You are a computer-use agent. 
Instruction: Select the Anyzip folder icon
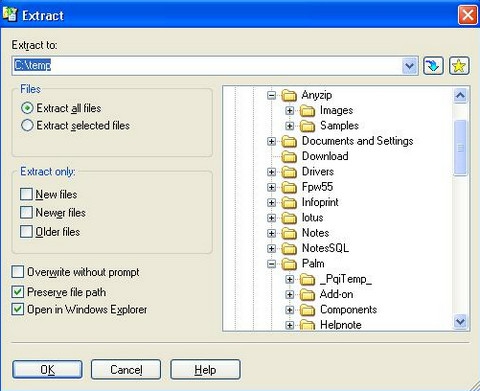pos(289,96)
